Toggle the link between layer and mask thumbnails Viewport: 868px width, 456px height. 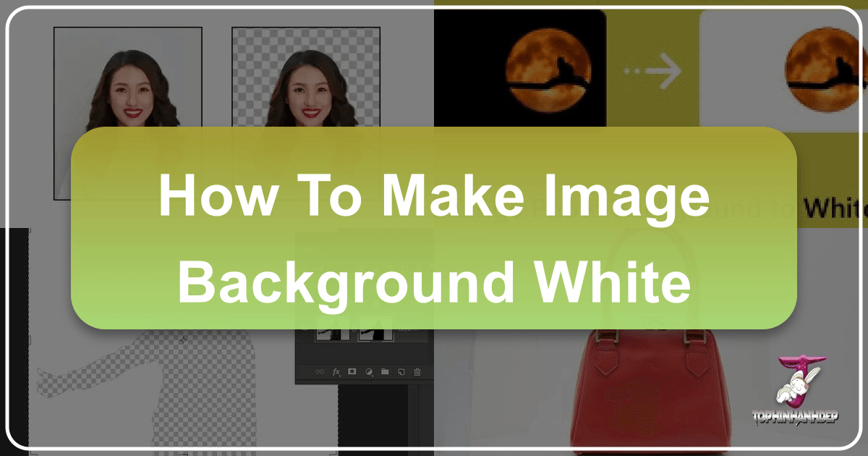coord(354,330)
